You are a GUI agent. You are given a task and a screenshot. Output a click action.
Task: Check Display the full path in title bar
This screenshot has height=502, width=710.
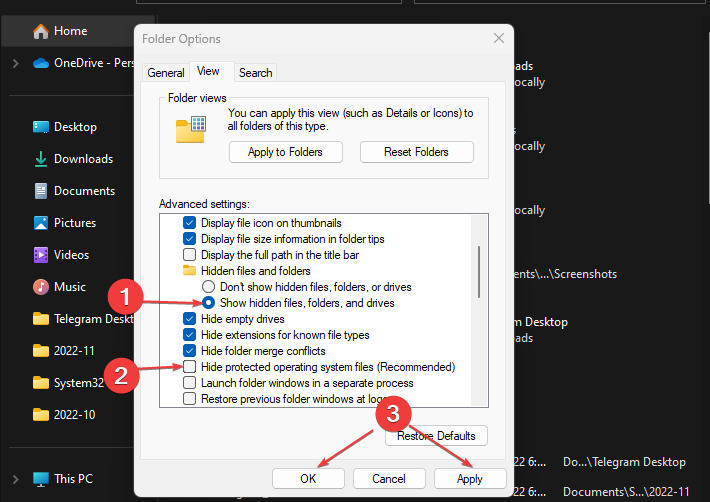click(189, 255)
